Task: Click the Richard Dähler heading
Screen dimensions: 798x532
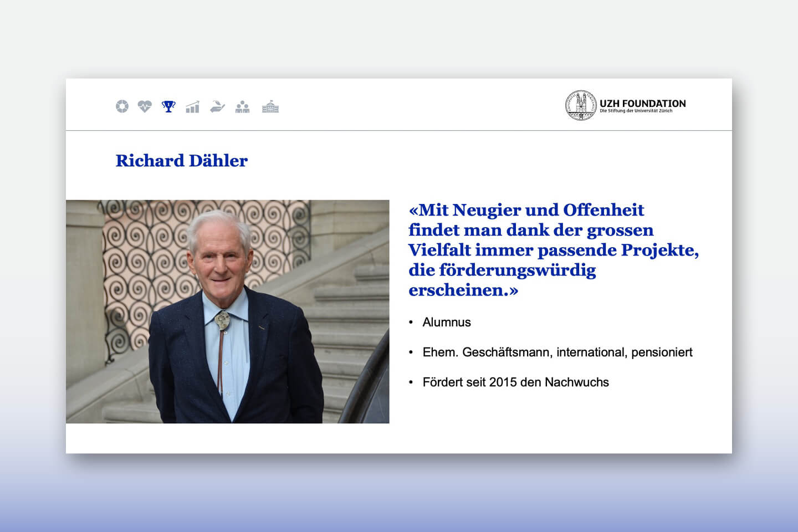Action: tap(181, 161)
